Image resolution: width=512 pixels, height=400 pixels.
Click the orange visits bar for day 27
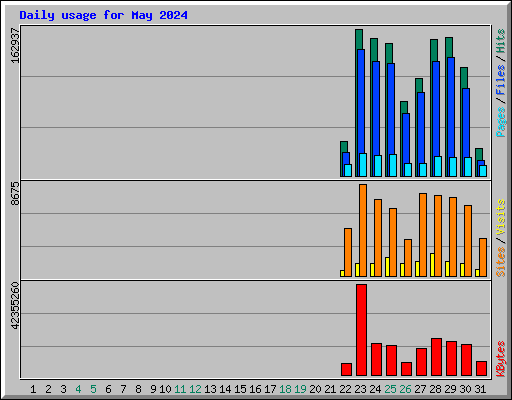(423, 235)
